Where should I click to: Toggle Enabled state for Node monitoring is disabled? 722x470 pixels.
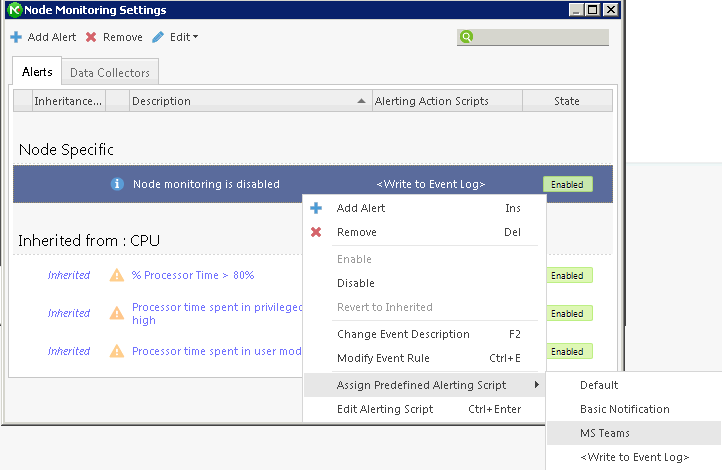click(567, 184)
